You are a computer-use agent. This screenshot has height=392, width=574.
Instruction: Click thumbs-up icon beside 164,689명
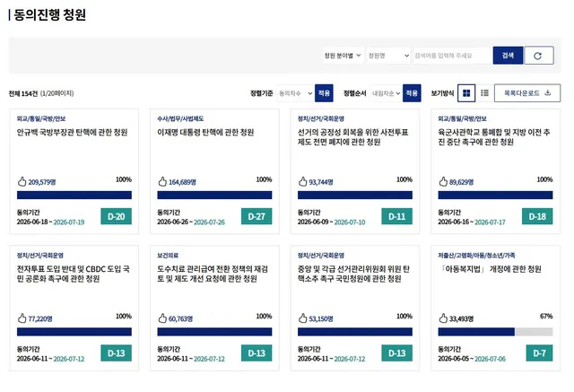162,181
